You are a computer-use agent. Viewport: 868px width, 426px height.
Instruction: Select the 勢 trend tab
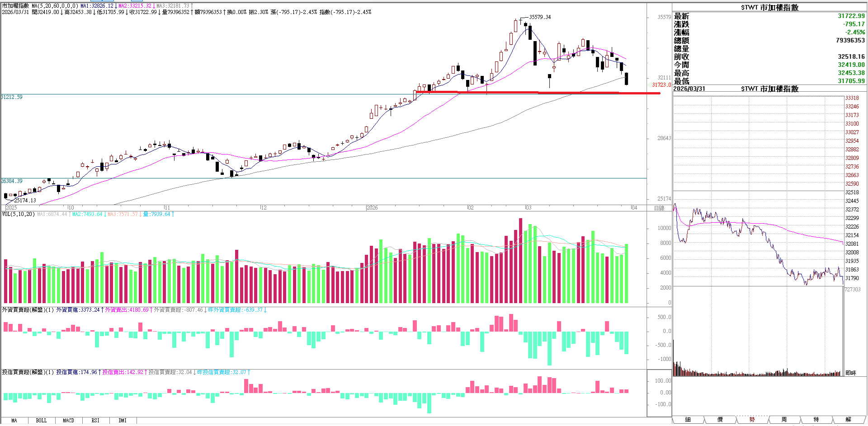click(752, 420)
